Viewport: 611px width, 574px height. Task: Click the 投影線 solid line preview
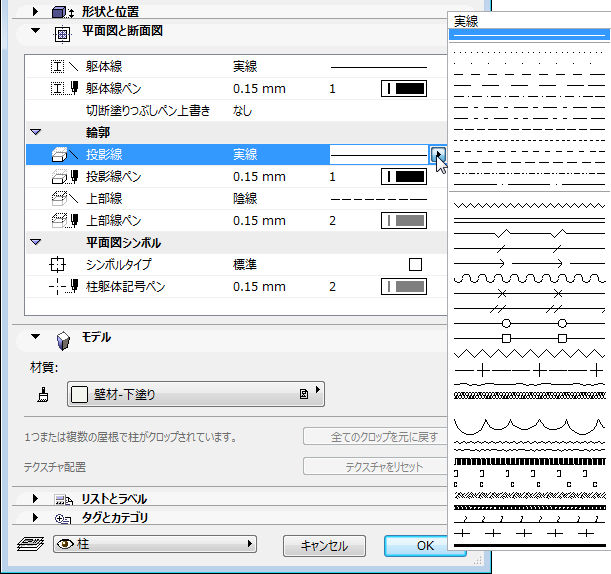379,155
